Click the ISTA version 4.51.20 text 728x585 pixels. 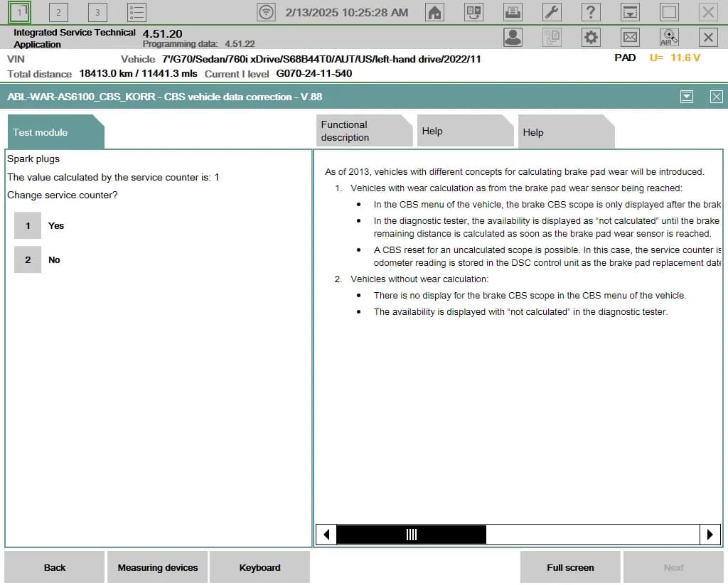[163, 34]
